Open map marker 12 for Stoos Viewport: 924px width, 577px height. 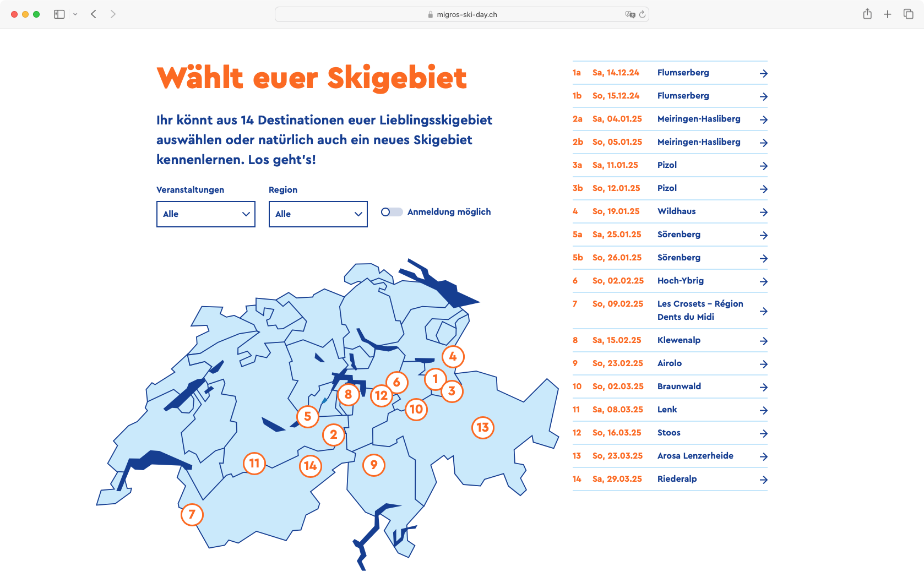pos(382,396)
